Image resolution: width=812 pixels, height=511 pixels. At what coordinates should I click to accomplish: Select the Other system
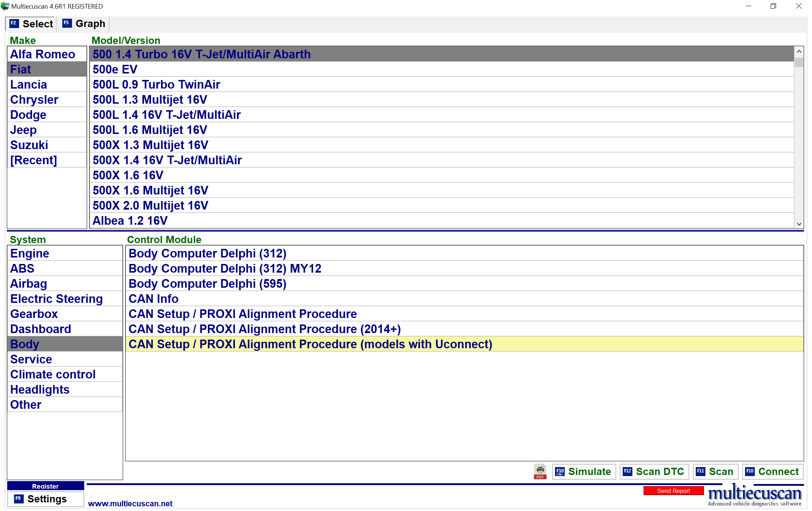coord(65,404)
